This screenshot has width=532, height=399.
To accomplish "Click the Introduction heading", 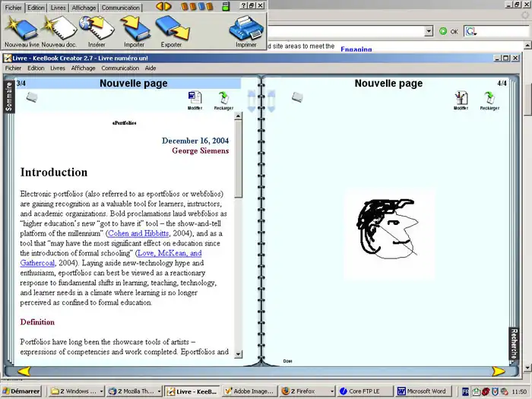I will [54, 173].
